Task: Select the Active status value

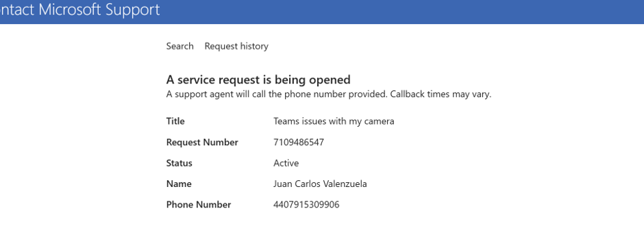Action: click(x=286, y=163)
